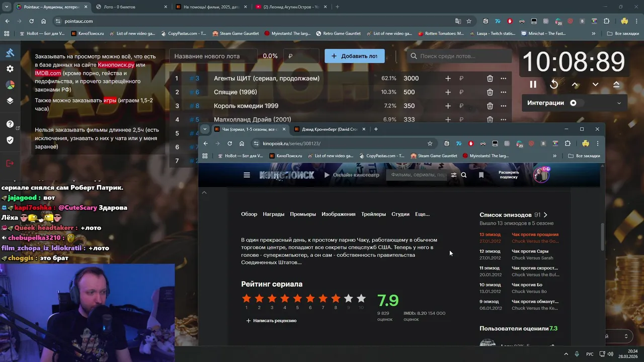Toggle the Интеграции switch

(576, 103)
